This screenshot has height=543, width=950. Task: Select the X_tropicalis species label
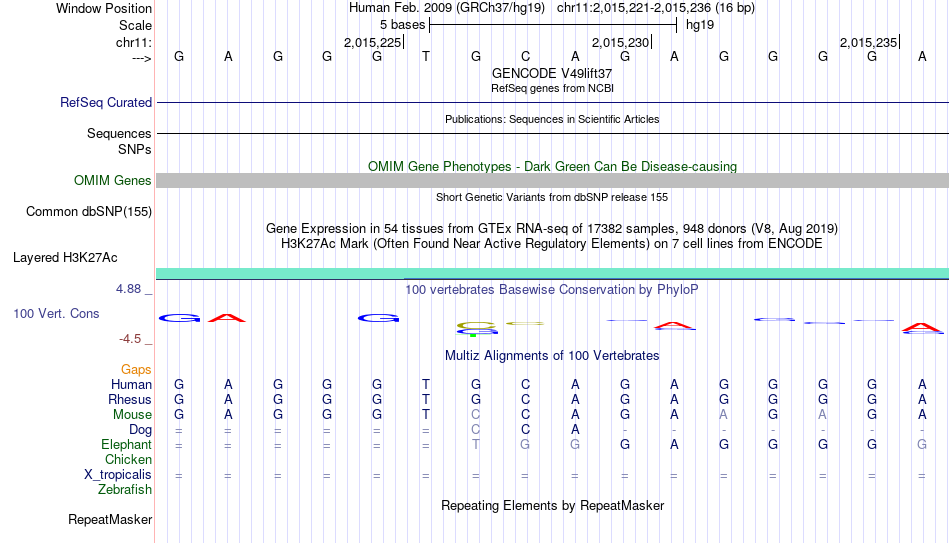[118, 475]
